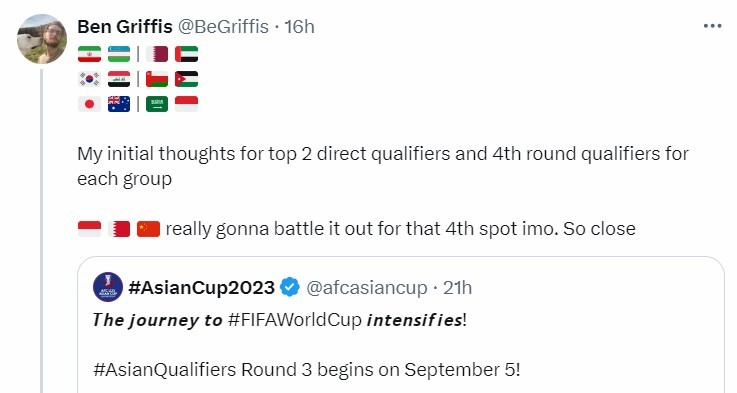This screenshot has height=393, width=737.
Task: Click the quoted tweet text about Round 3
Action: (x=307, y=370)
